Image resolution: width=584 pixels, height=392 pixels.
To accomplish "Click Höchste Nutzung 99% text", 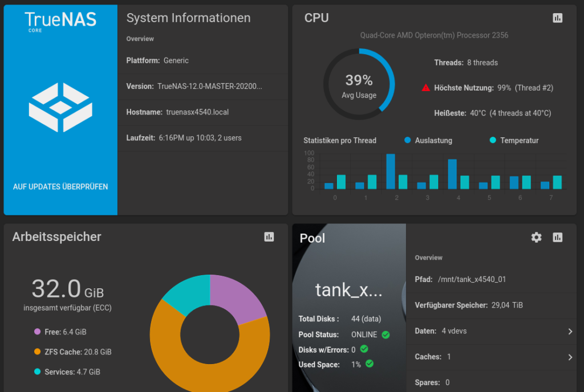I will pos(493,88).
